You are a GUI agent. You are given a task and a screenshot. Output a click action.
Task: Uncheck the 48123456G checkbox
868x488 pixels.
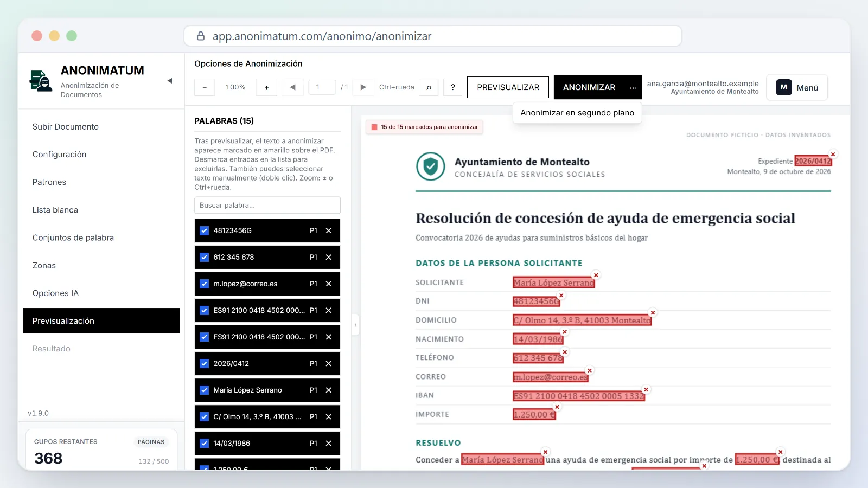coord(205,230)
